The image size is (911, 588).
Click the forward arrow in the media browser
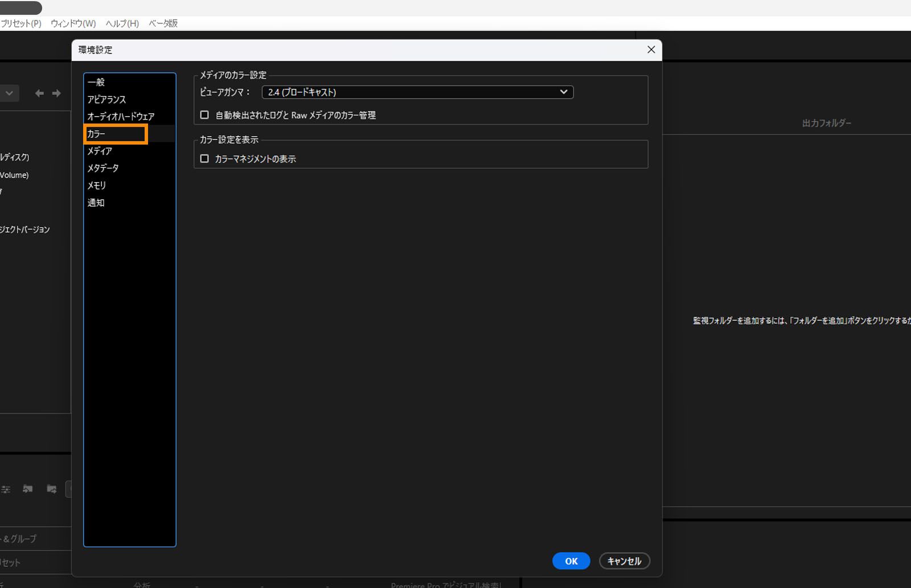(x=56, y=93)
